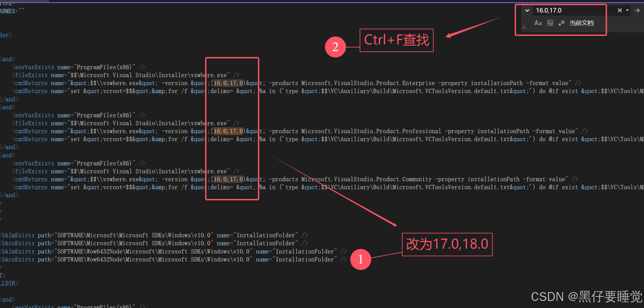Close the find bar with the X icon
This screenshot has width=644, height=308.
click(620, 10)
